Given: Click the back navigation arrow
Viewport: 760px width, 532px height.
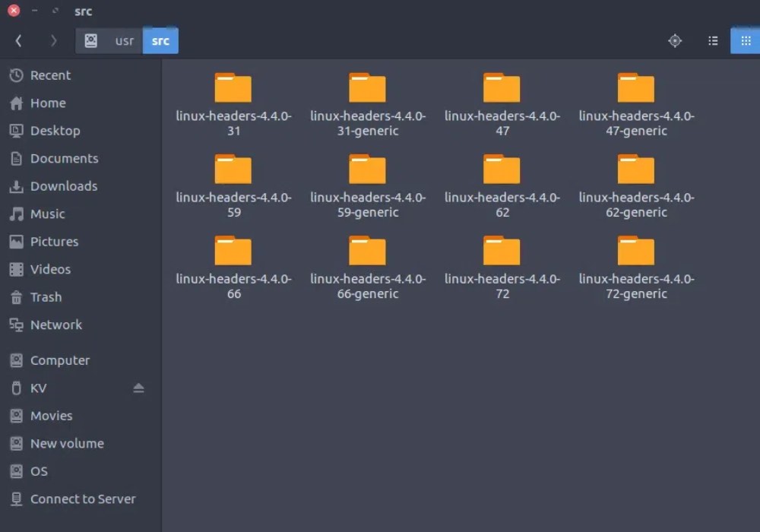Looking at the screenshot, I should point(18,40).
